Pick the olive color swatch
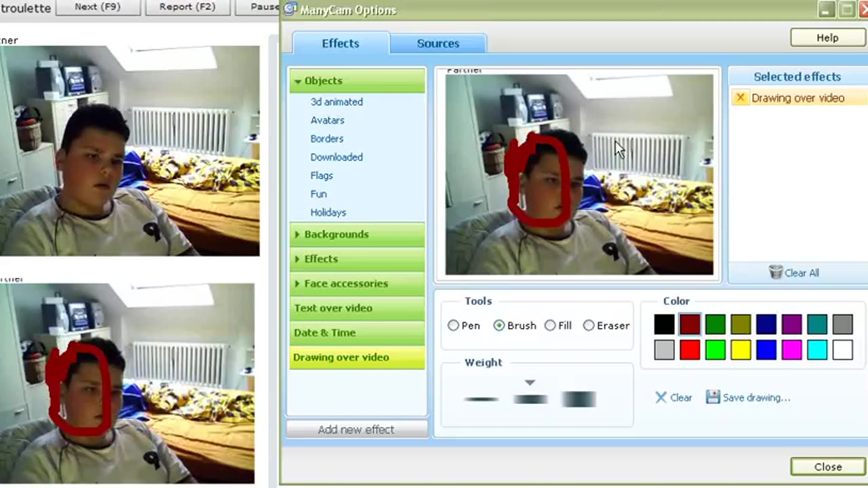The image size is (868, 488). pyautogui.click(x=741, y=325)
